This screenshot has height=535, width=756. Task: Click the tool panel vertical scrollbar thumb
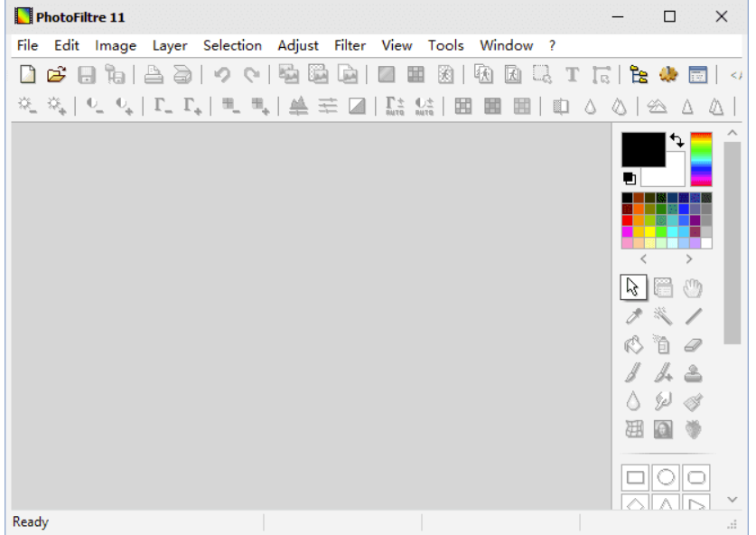coord(733,243)
